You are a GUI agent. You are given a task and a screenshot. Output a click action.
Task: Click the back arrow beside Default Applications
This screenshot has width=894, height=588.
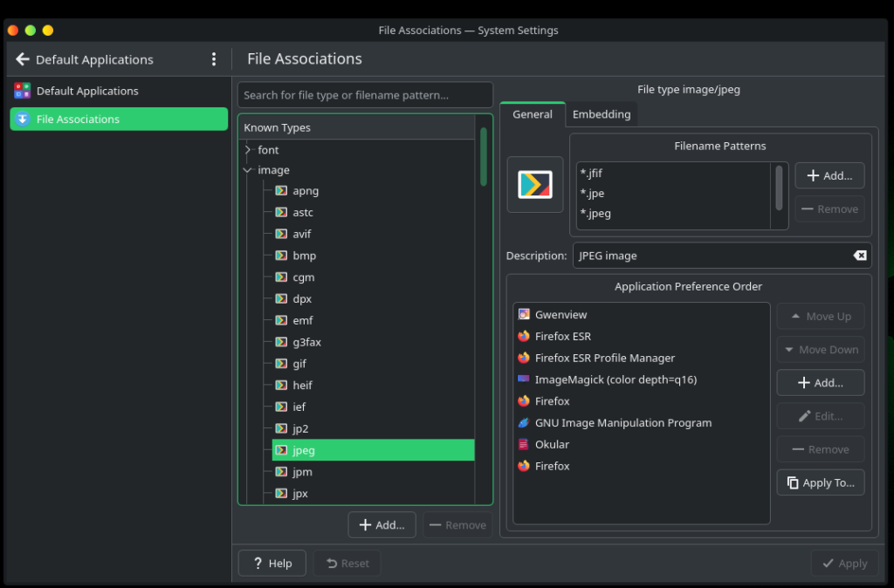[x=23, y=59]
